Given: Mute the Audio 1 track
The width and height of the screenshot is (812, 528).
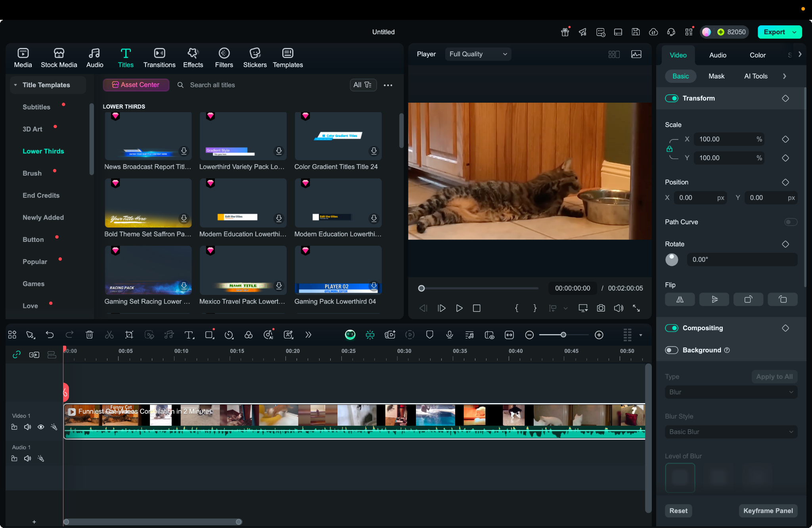Looking at the screenshot, I should (x=27, y=459).
